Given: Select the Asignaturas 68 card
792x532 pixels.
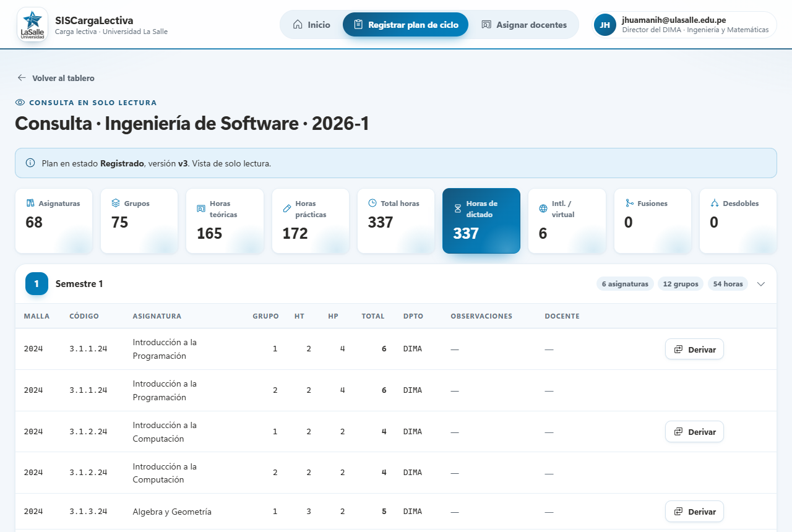Looking at the screenshot, I should point(54,221).
